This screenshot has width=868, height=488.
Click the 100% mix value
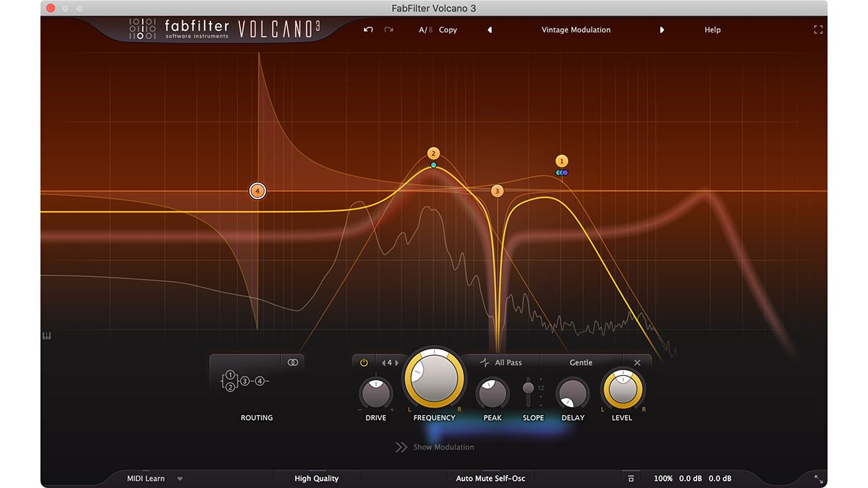coord(663,479)
